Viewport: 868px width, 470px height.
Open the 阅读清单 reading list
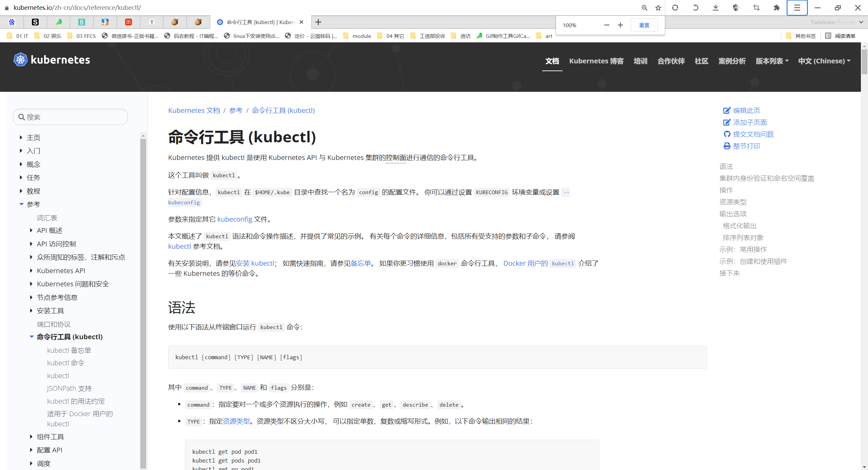coord(840,36)
